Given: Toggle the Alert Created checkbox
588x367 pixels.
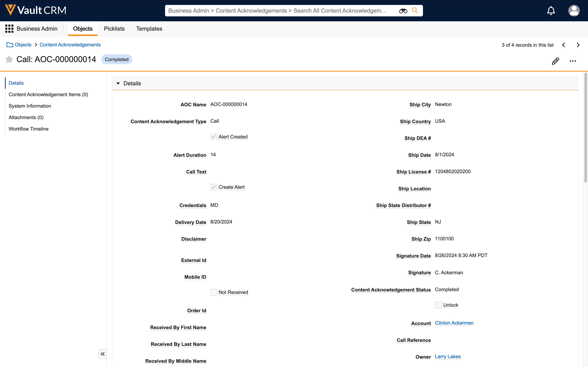Looking at the screenshot, I should [214, 137].
